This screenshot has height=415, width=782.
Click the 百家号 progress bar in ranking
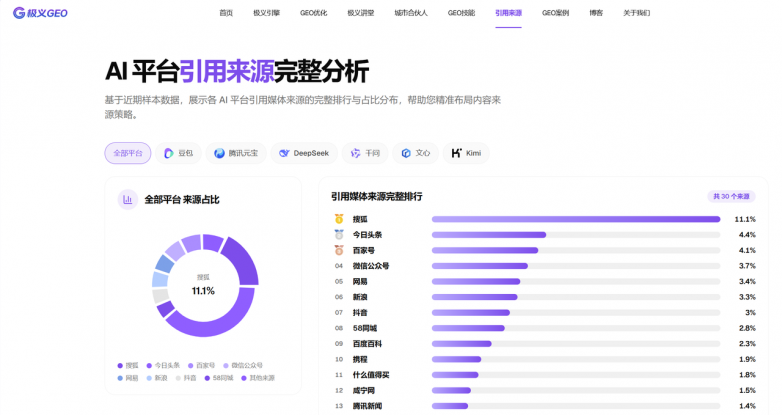[576, 250]
